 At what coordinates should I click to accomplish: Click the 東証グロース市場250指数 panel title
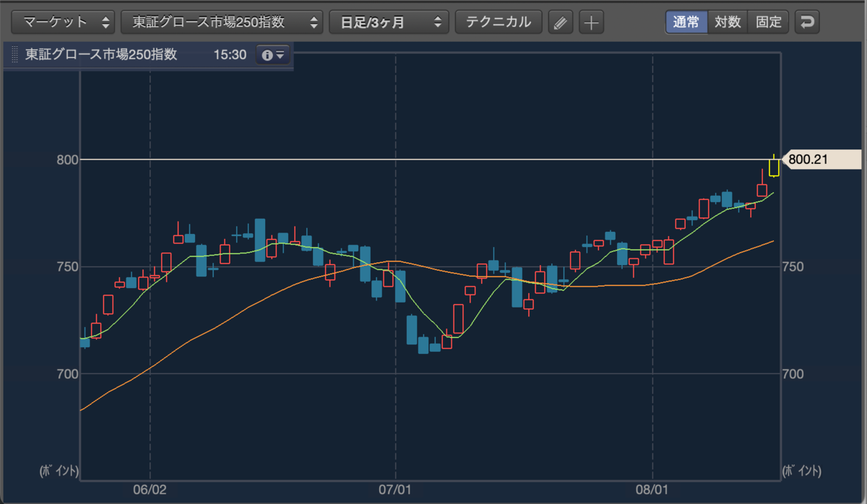click(101, 55)
